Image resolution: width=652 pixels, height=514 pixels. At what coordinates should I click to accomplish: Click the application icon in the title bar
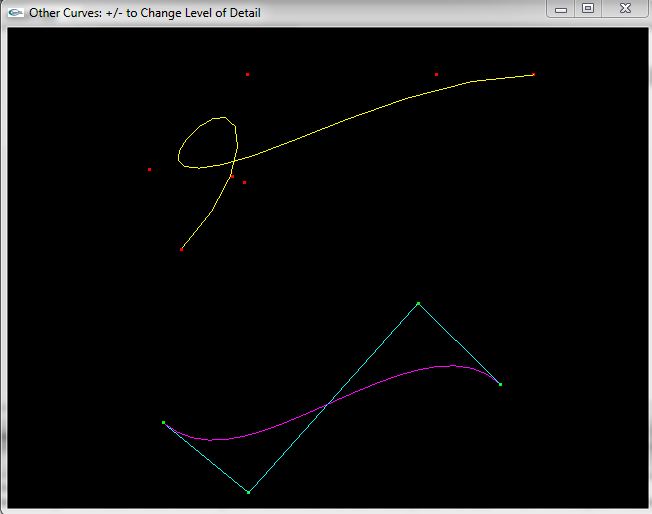(15, 13)
